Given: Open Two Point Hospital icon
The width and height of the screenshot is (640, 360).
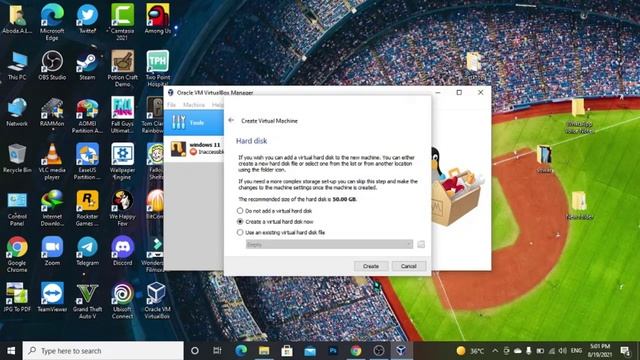Looking at the screenshot, I should [158, 69].
